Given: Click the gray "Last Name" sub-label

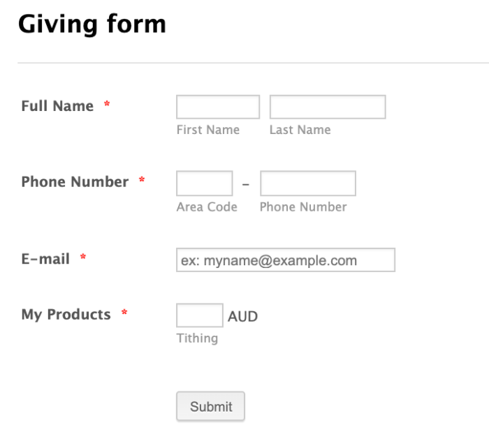Looking at the screenshot, I should click(300, 130).
